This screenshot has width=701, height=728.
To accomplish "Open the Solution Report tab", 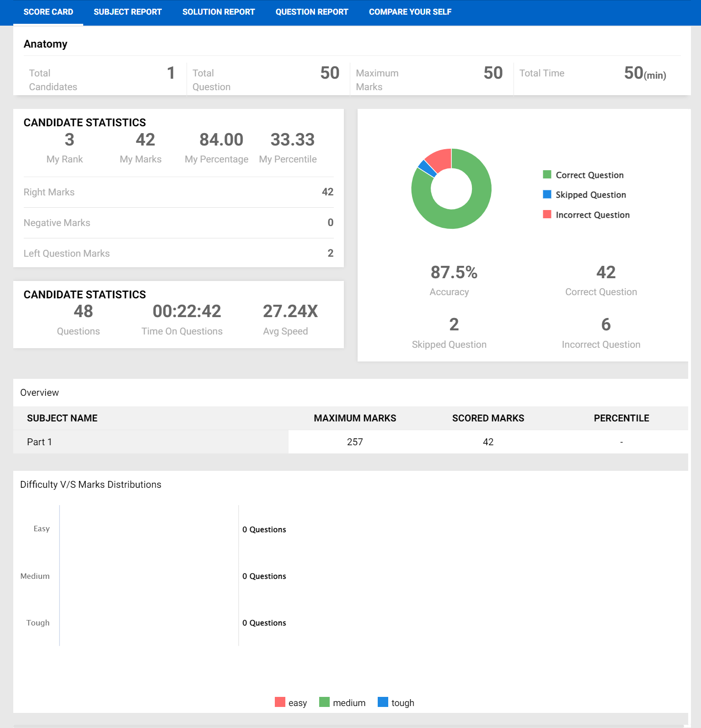I will pos(219,12).
